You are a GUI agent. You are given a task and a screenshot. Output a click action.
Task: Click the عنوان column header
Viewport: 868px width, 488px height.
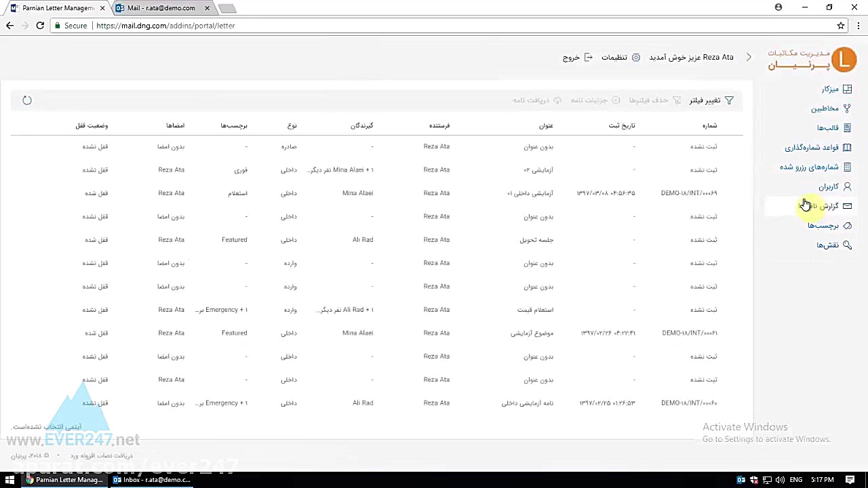pos(546,125)
